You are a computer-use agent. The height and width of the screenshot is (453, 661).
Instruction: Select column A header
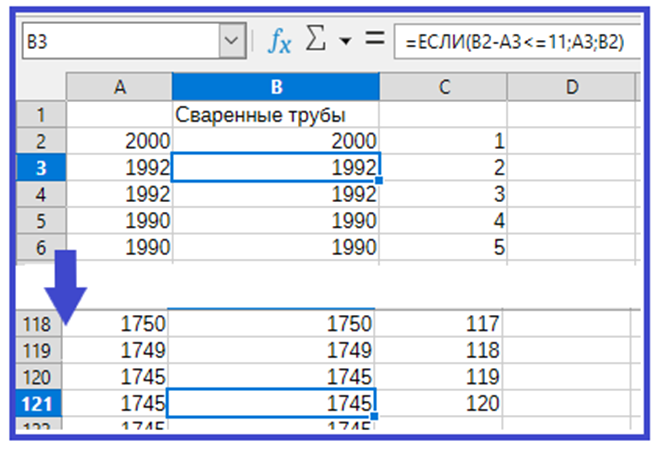click(x=119, y=87)
